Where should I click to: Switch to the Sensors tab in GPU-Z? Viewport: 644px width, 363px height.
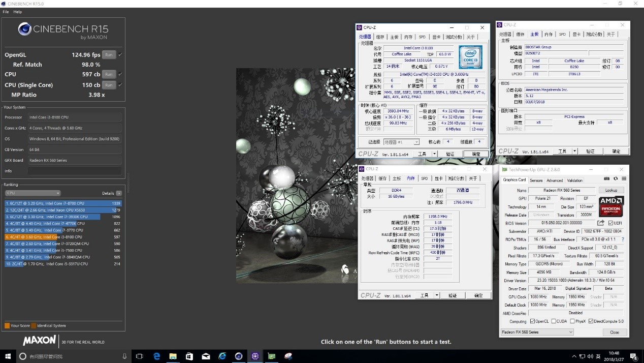[x=536, y=180]
